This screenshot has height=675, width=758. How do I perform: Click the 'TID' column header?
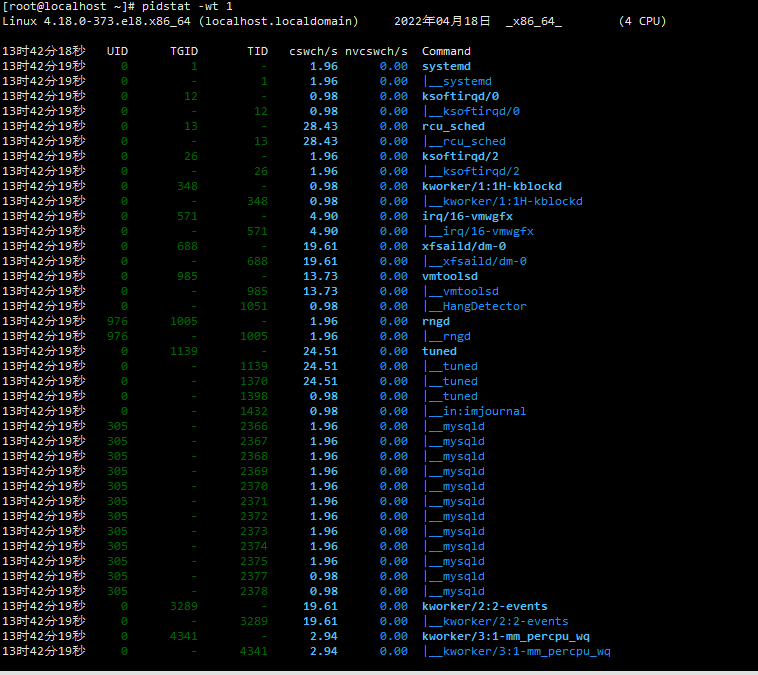pos(257,51)
